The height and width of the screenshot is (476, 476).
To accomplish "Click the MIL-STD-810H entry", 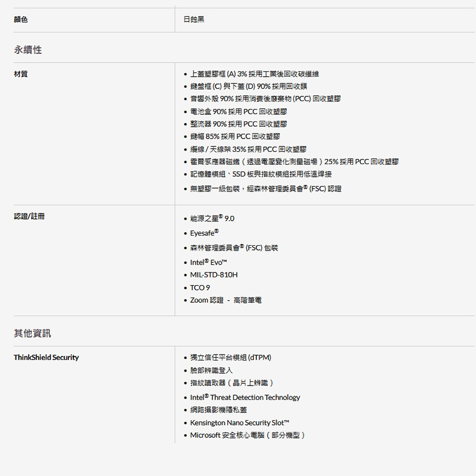I will click(x=214, y=275).
